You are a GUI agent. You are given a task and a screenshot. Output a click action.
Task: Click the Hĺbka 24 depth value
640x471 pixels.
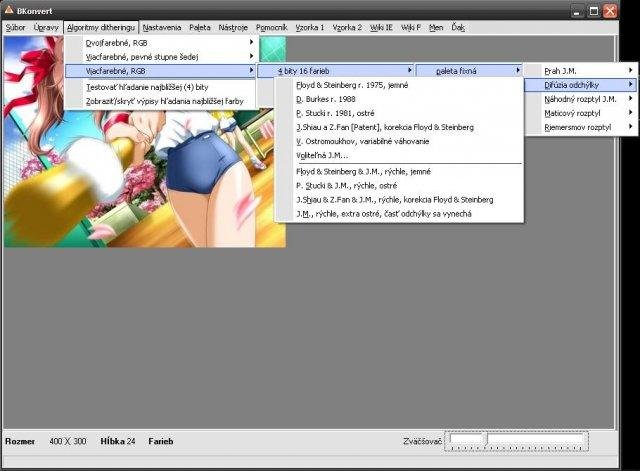[x=118, y=441]
